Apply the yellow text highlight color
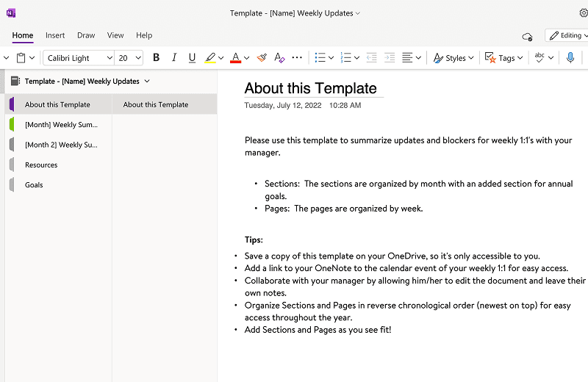The width and height of the screenshot is (588, 382). click(210, 58)
